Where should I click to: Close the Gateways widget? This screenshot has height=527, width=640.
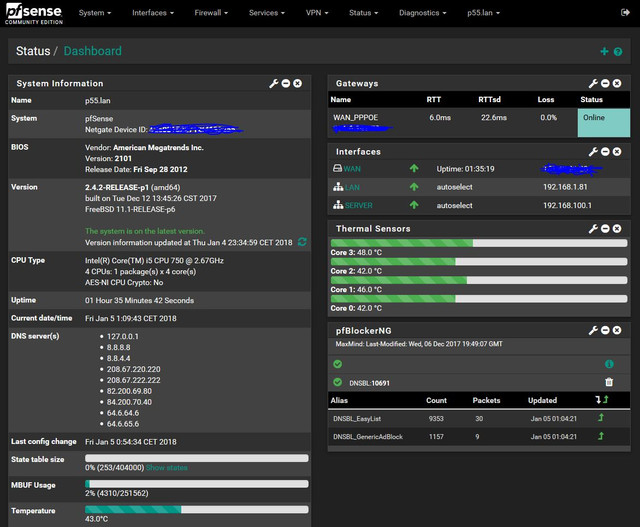click(617, 83)
